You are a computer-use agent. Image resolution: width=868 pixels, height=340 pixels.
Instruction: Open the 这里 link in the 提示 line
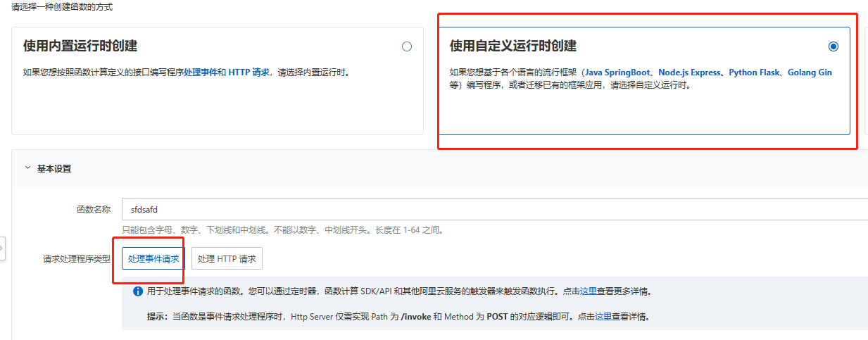603,317
